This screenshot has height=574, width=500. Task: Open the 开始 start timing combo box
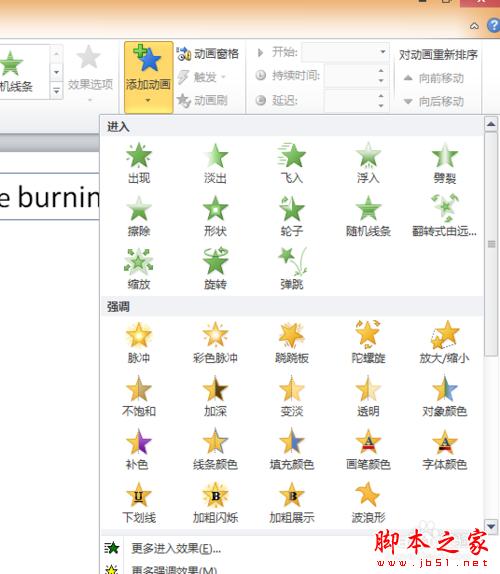click(x=344, y=52)
